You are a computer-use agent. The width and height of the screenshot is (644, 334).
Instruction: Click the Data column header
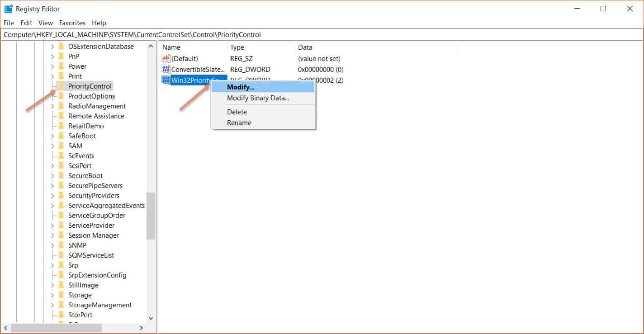[x=305, y=47]
